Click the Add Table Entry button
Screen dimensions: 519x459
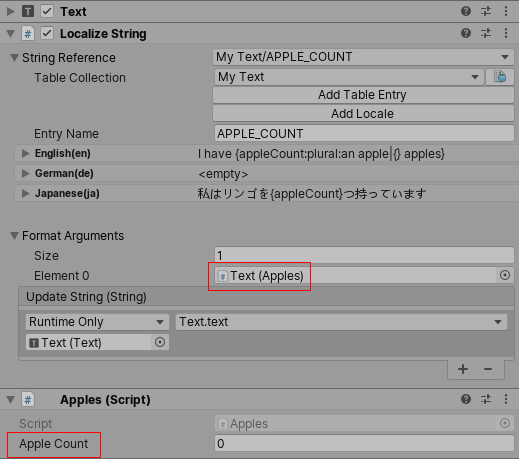(x=363, y=95)
